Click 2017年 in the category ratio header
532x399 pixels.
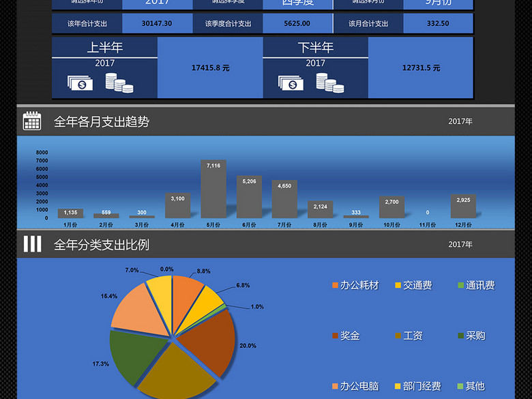pos(460,245)
